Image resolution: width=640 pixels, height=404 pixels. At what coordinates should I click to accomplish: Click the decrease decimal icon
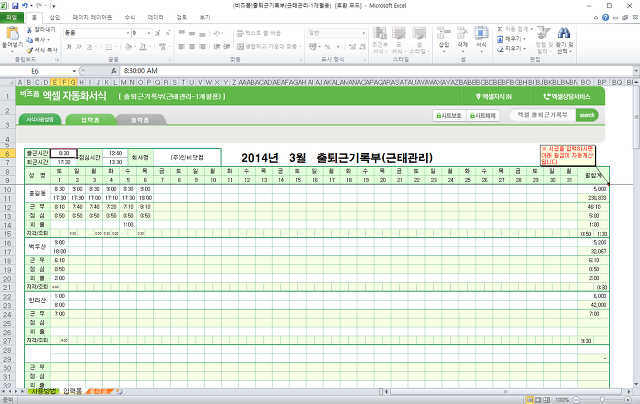coord(362,47)
